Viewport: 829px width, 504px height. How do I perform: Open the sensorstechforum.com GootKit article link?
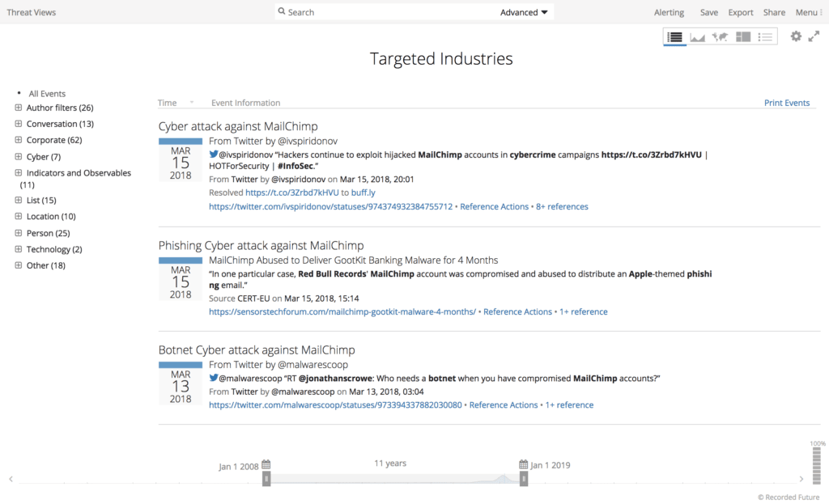342,311
